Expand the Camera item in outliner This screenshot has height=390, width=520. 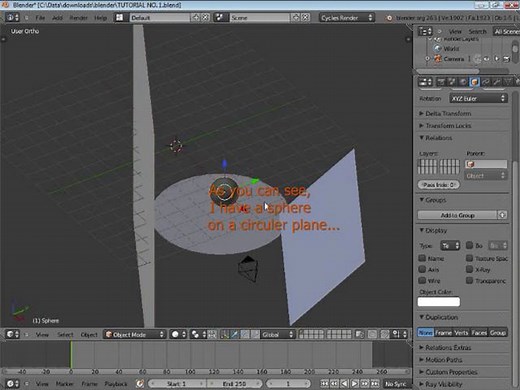point(428,59)
